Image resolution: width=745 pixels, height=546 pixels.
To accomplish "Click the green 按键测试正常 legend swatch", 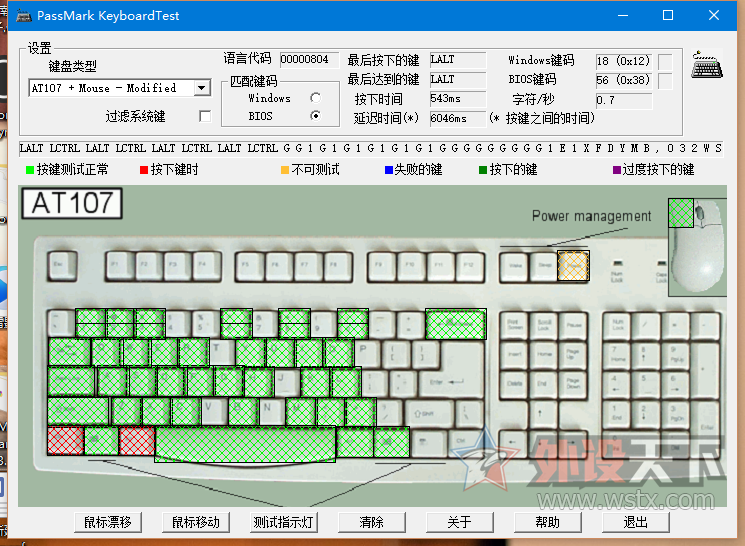I will [29, 170].
